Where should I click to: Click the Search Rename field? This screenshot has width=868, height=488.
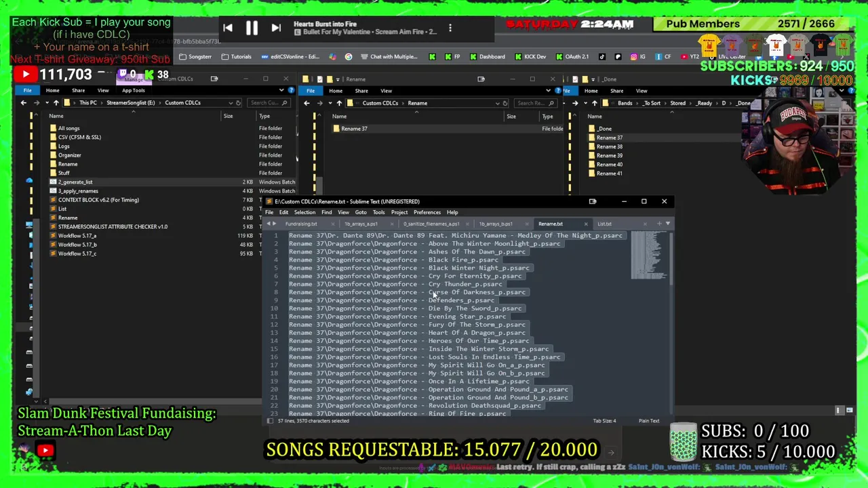pos(536,103)
